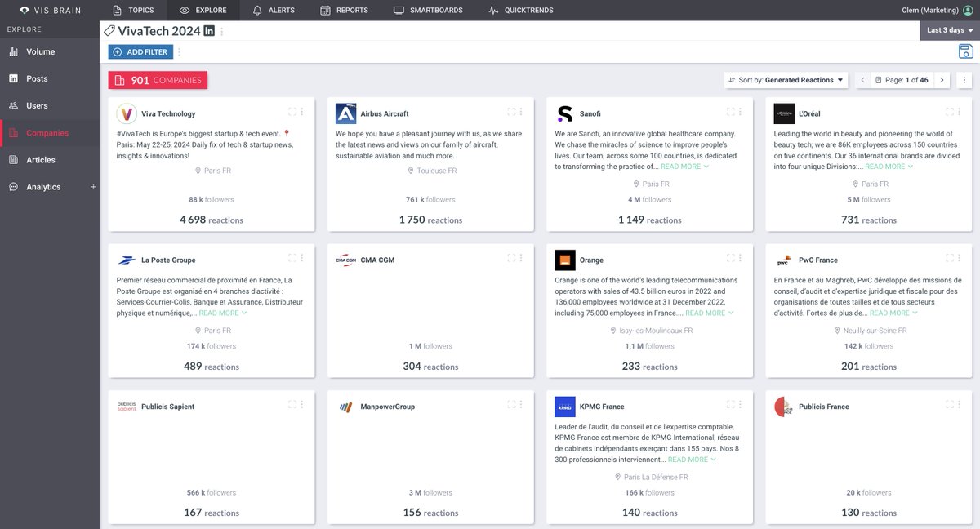This screenshot has height=529, width=980.
Task: Switch to the Users view
Action: pyautogui.click(x=33, y=105)
